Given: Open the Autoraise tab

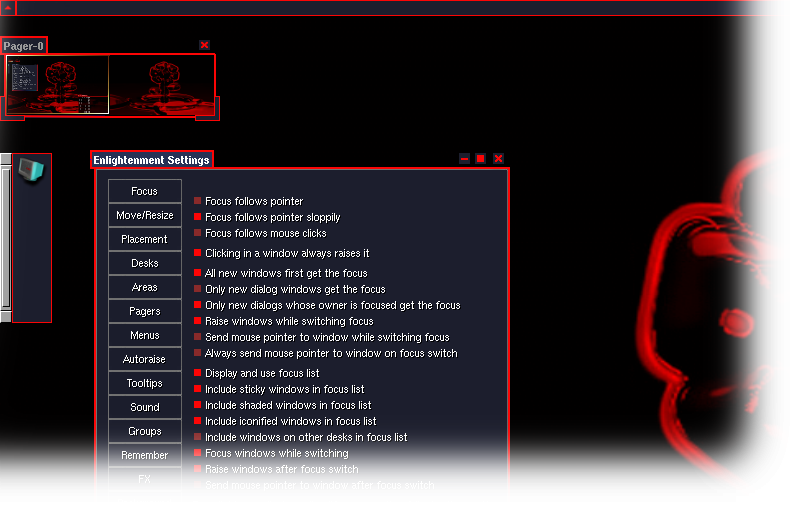Looking at the screenshot, I should pyautogui.click(x=145, y=359).
